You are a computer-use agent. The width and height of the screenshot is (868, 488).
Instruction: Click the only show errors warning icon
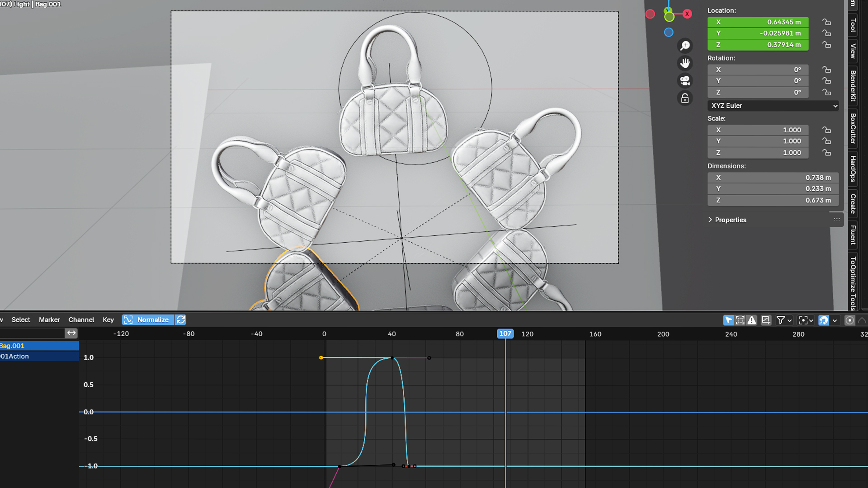pos(752,320)
